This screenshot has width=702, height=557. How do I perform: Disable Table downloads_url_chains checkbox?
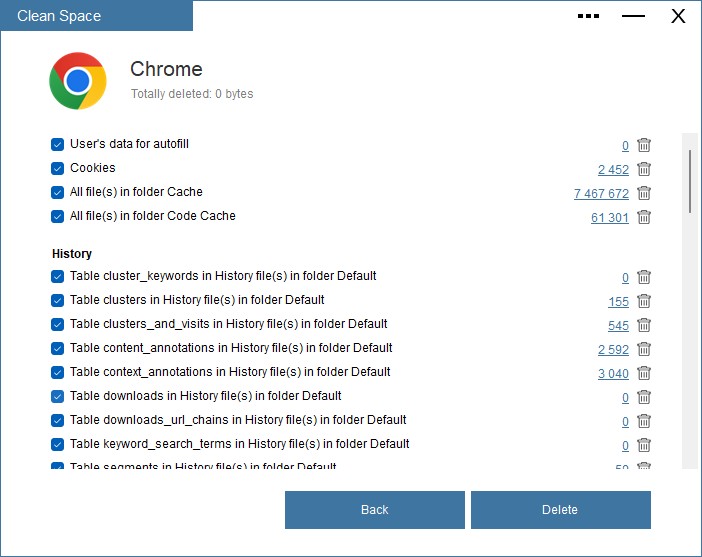coord(58,420)
